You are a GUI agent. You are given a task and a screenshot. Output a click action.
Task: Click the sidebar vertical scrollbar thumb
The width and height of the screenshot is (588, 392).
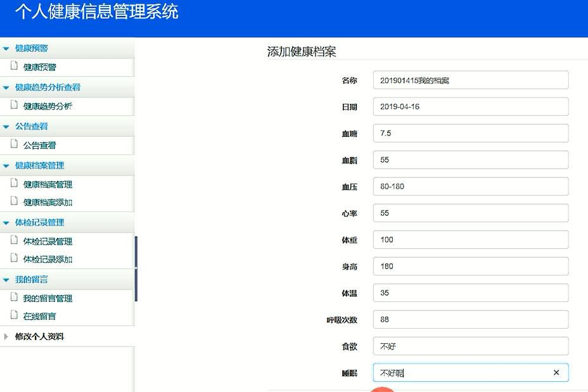tap(136, 269)
